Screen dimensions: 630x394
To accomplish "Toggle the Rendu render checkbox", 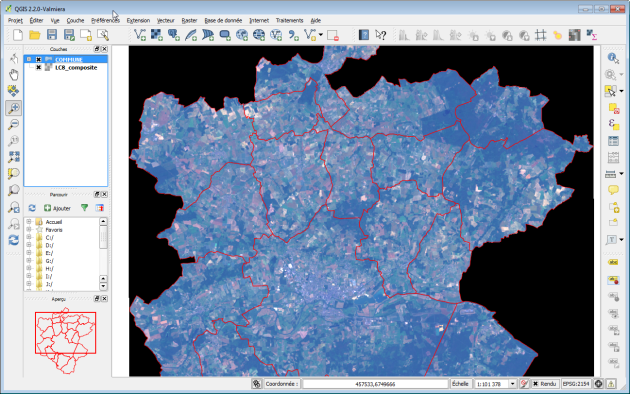I will tap(535, 384).
